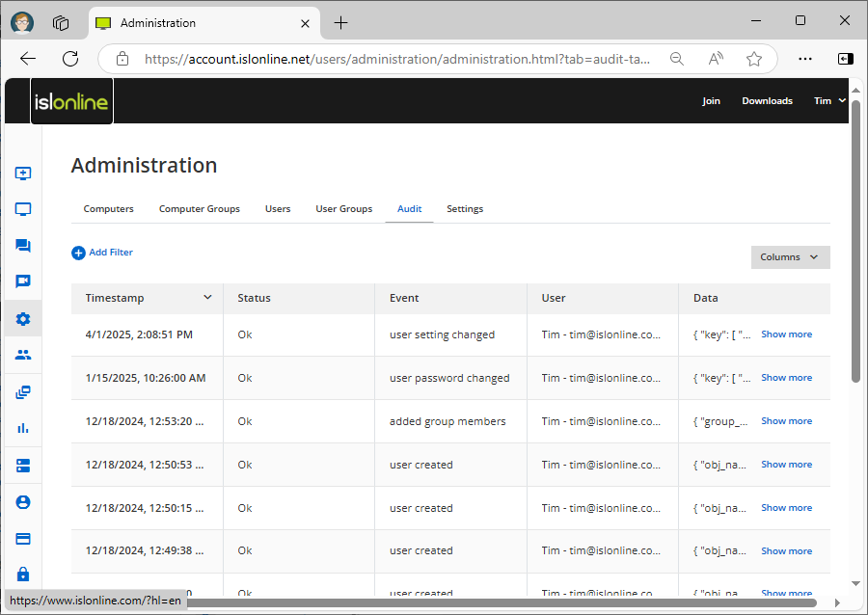Click the bar chart statistics sidebar icon

click(x=23, y=428)
